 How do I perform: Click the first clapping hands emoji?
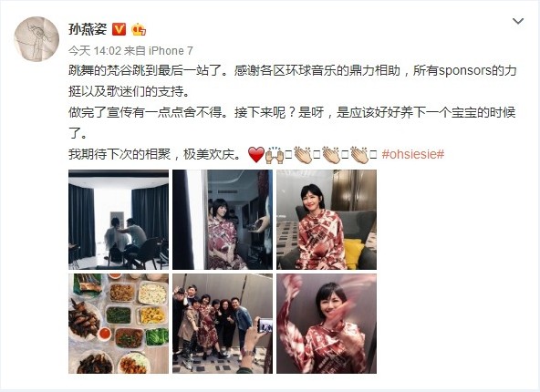303,155
